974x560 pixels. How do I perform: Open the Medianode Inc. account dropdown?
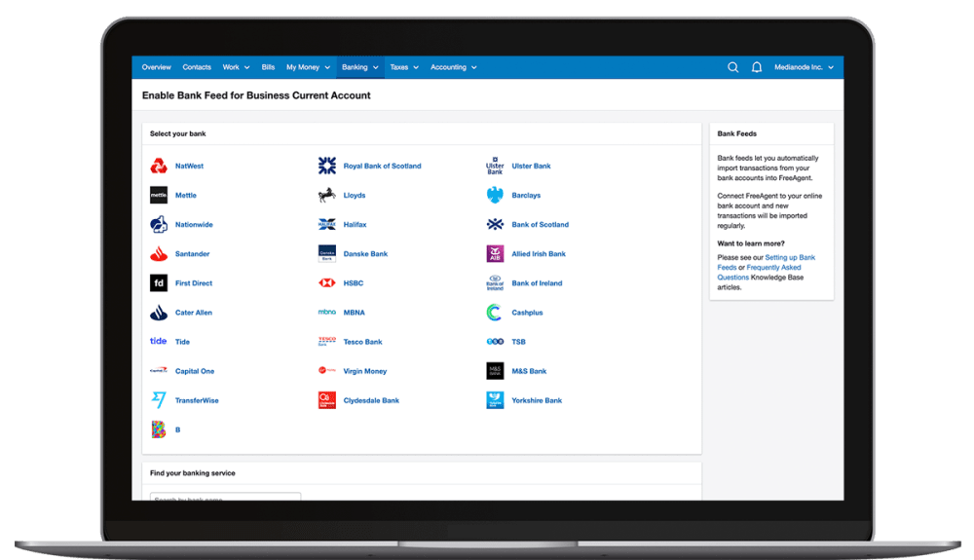click(804, 67)
